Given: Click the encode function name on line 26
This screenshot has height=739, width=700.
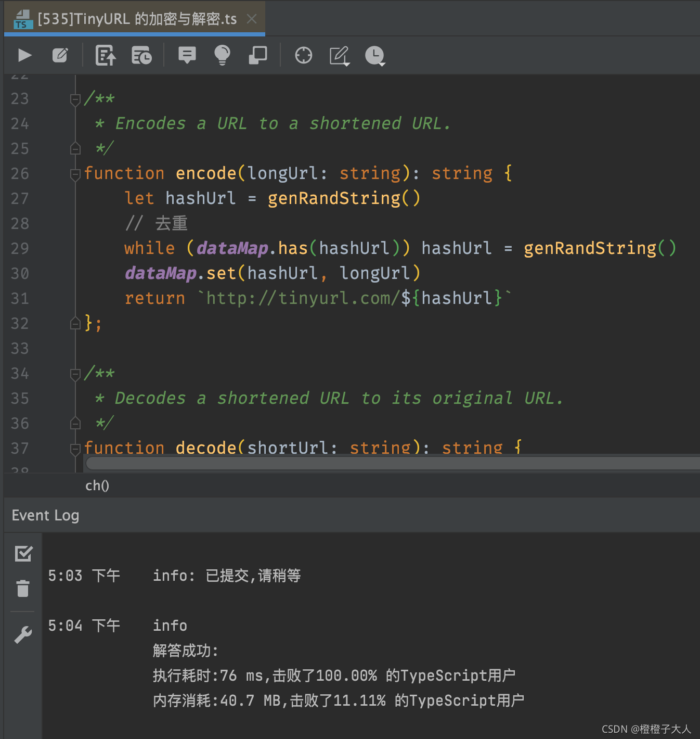Looking at the screenshot, I should click(206, 173).
